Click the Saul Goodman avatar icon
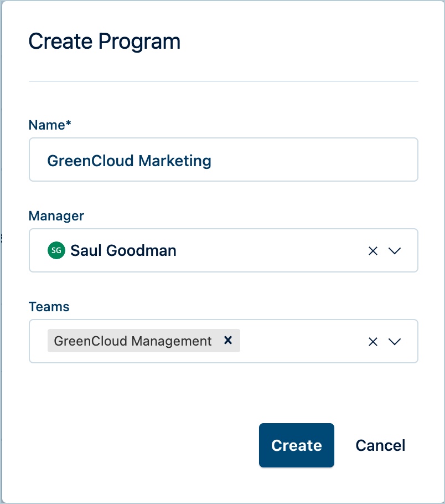This screenshot has width=445, height=504. [x=55, y=250]
